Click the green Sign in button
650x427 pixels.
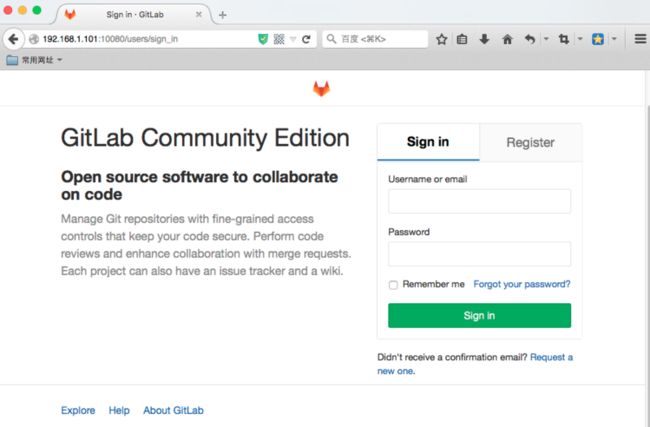tap(479, 315)
